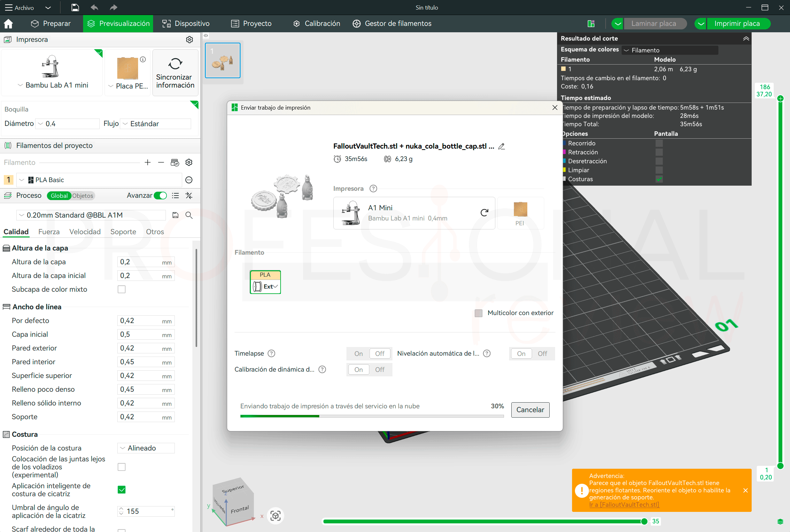Edit the print job name with the pencil
Image resolution: width=790 pixels, height=532 pixels.
[x=501, y=146]
